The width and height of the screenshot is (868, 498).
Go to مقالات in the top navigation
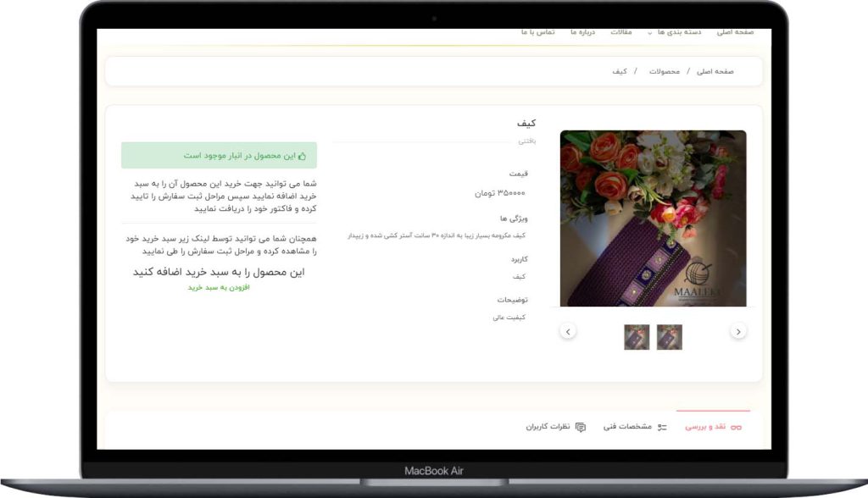coord(621,32)
